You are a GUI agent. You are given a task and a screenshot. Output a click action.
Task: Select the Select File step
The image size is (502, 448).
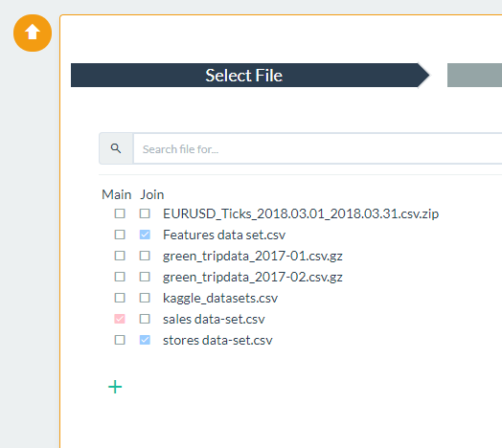pos(250,76)
